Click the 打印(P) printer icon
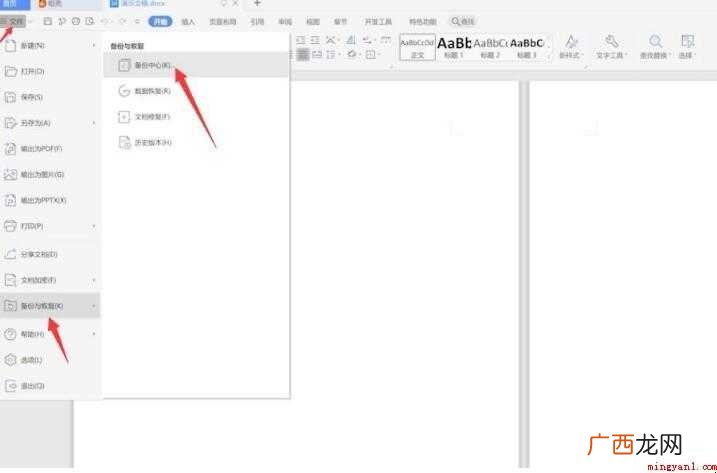The width and height of the screenshot is (717, 473). 10,226
